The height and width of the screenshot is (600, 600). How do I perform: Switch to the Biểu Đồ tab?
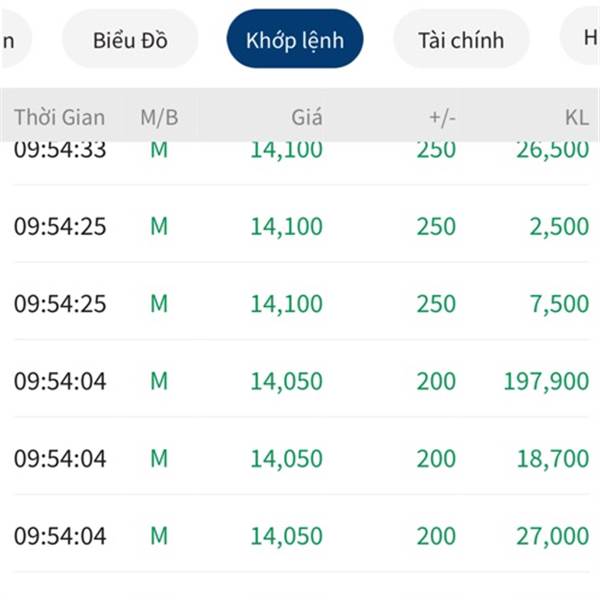tap(130, 39)
